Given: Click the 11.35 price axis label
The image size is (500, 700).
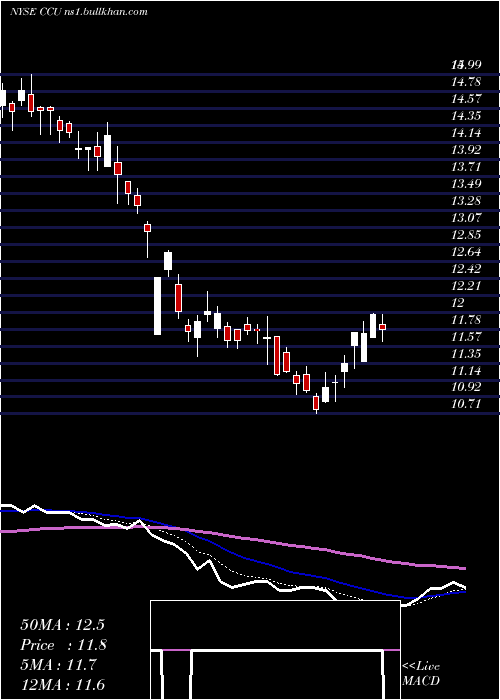Looking at the screenshot, I should 466,354.
